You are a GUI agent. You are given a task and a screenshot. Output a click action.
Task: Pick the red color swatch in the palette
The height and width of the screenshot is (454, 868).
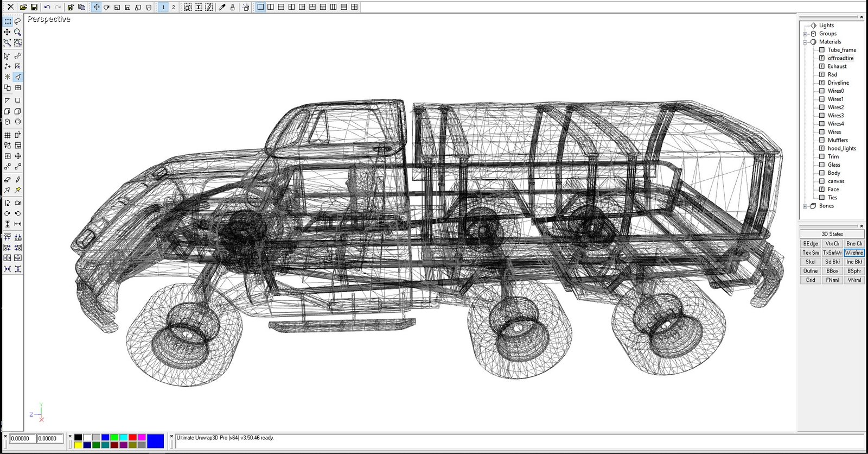coord(132,437)
